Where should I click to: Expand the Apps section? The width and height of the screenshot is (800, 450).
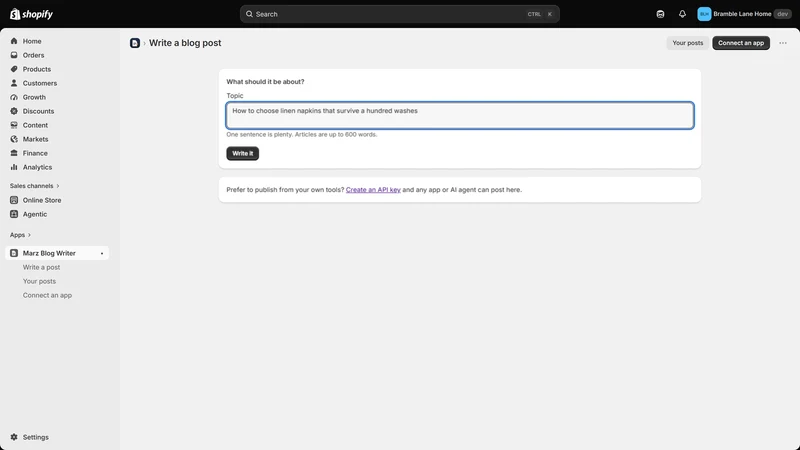[20, 235]
